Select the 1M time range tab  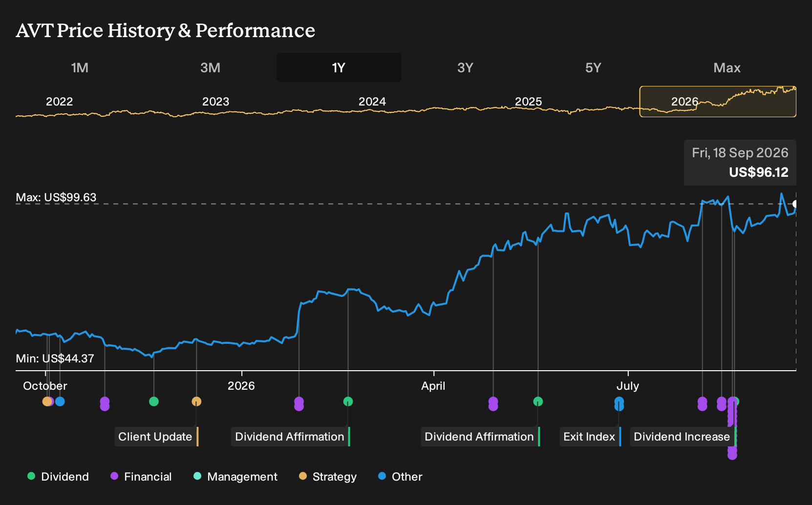tap(80, 67)
